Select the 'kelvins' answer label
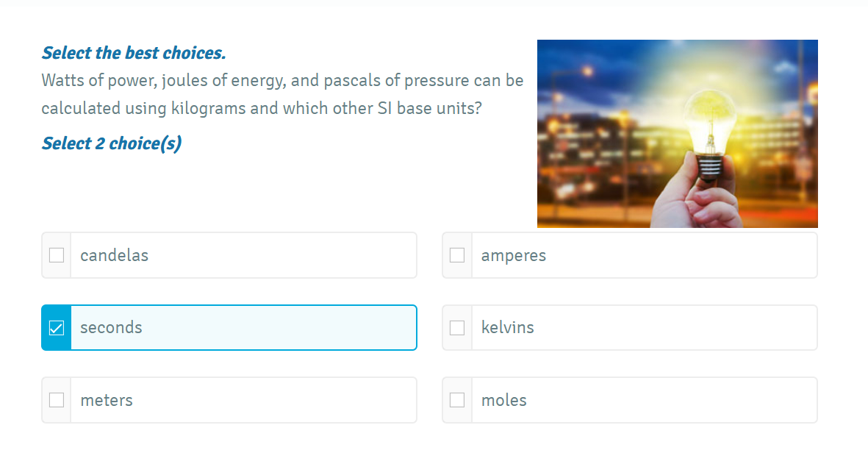This screenshot has width=868, height=464. point(508,327)
